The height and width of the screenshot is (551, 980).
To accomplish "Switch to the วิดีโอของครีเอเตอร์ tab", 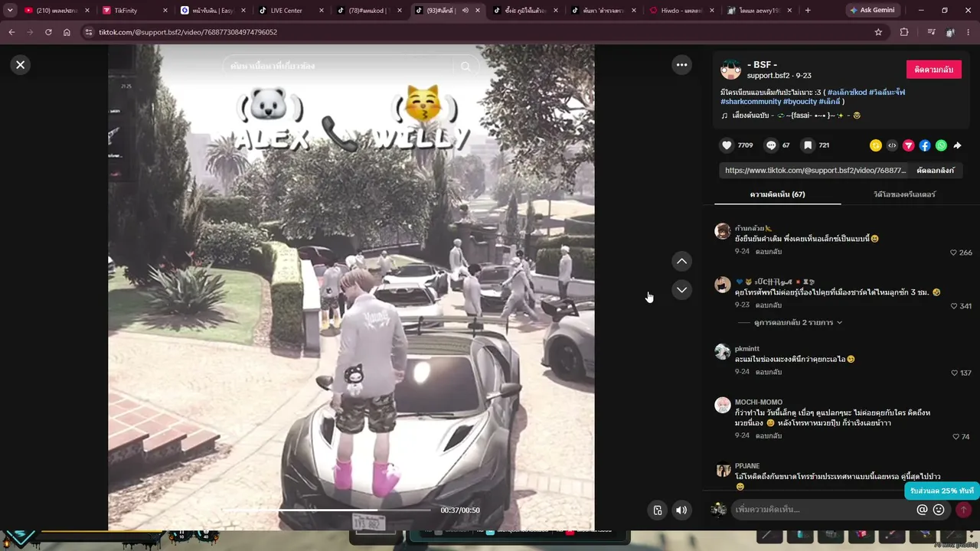I will (x=904, y=194).
